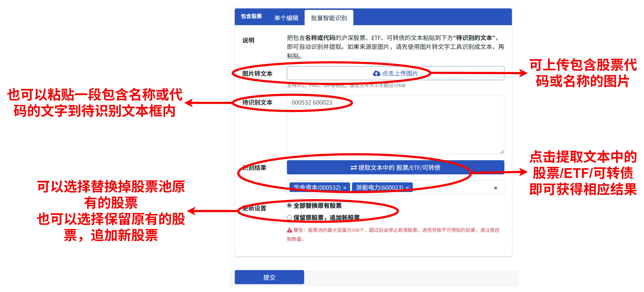Click the 浙能电力(600023) stock tag label
The height and width of the screenshot is (292, 644).
379,188
